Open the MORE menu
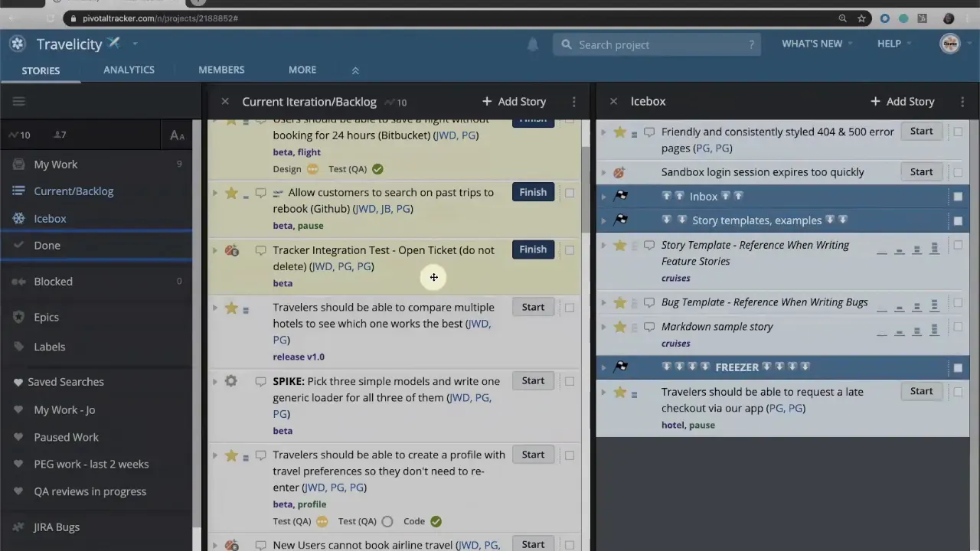Image resolution: width=980 pixels, height=551 pixels. 302,70
